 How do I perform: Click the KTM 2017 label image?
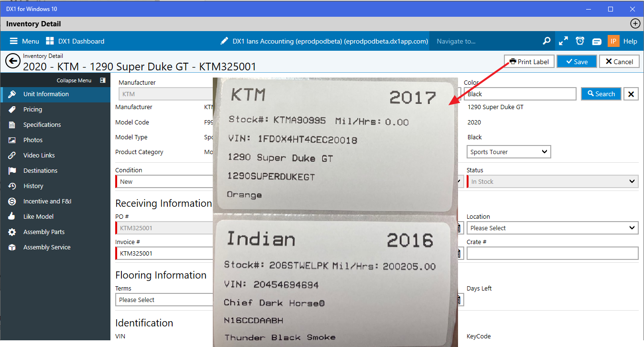point(335,146)
